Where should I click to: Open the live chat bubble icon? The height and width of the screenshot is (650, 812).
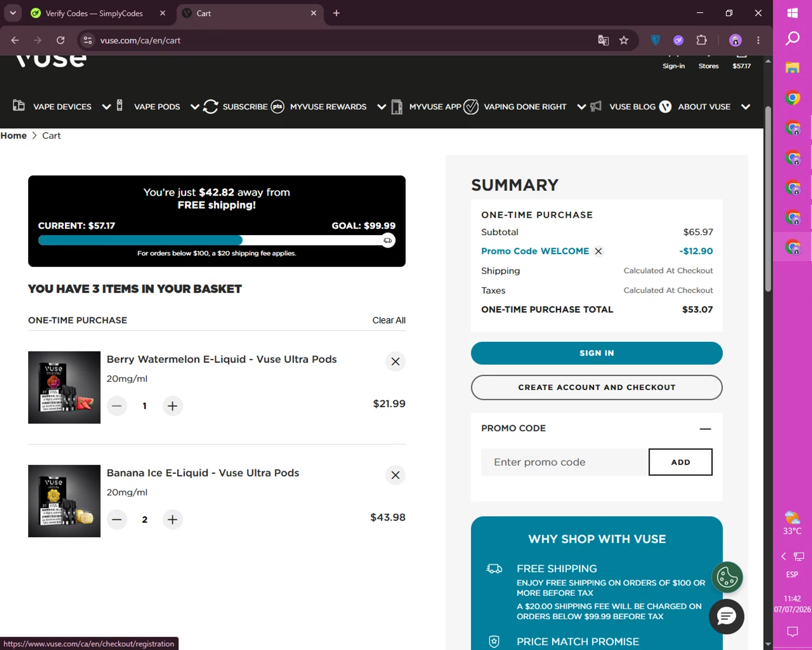(726, 616)
